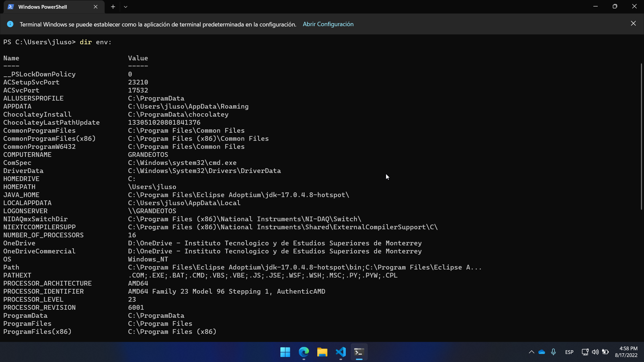Open the volume control in the system tray
This screenshot has height=362, width=644.
pos(595,352)
